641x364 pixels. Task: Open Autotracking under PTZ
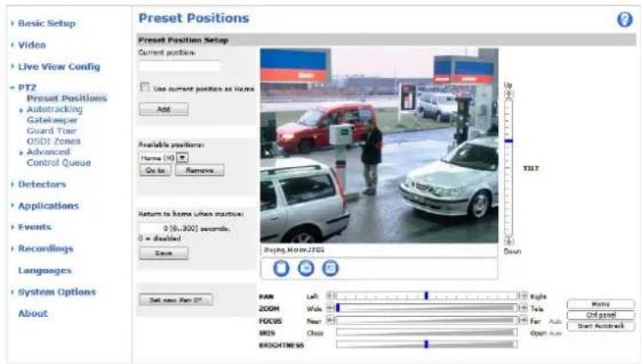coord(54,109)
